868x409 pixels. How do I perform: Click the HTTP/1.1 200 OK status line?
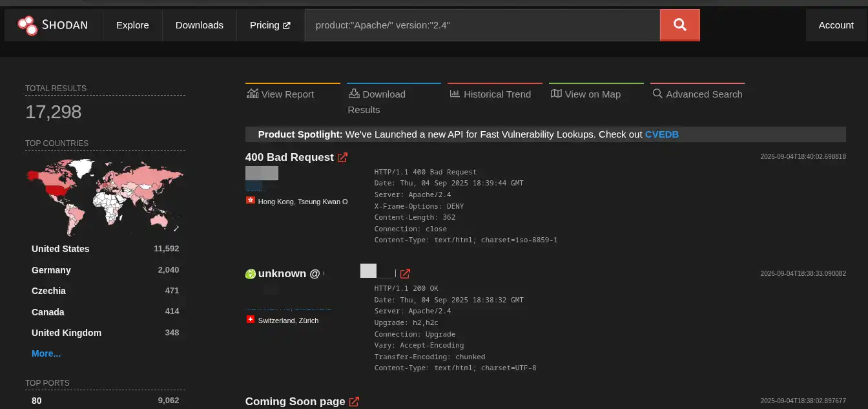pos(406,288)
